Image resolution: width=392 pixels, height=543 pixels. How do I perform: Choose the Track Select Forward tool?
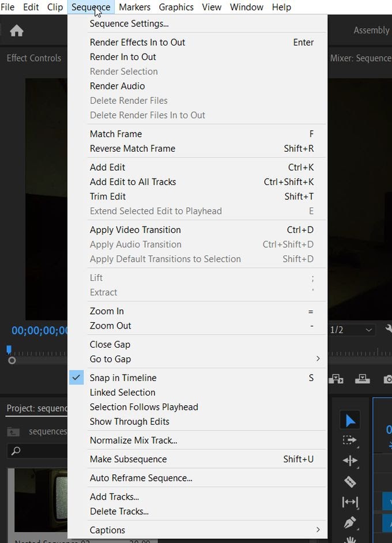(349, 440)
